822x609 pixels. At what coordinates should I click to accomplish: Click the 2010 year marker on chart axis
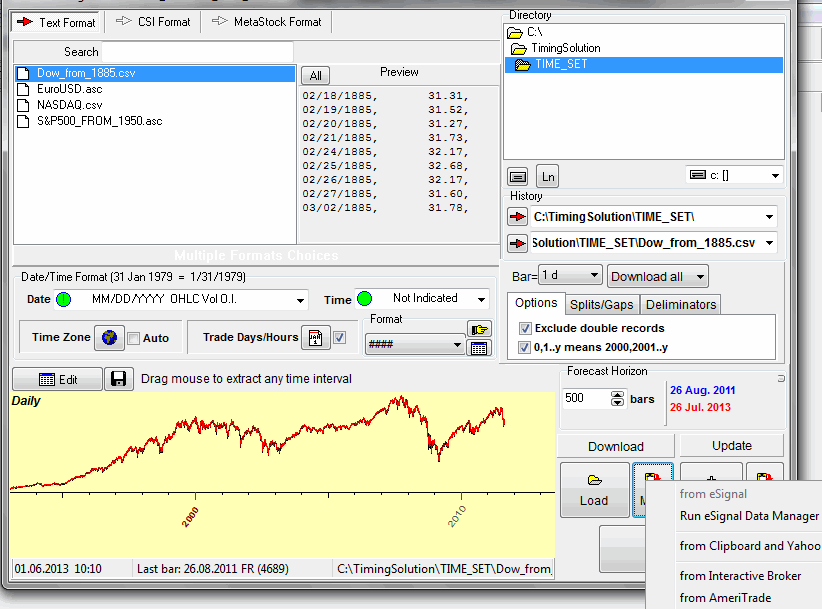pyautogui.click(x=456, y=516)
